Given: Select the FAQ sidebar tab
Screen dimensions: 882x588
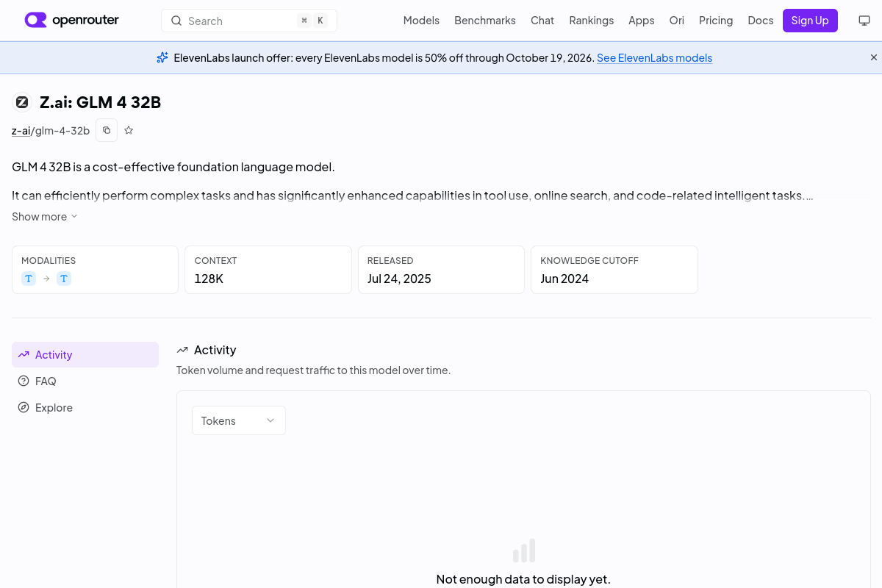Looking at the screenshot, I should click(85, 381).
